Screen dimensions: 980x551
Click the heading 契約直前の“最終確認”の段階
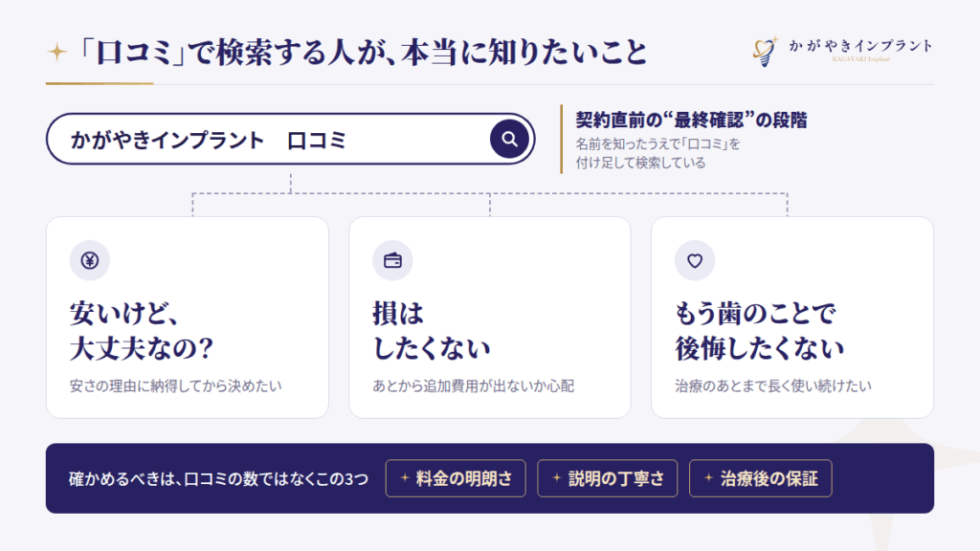point(691,120)
